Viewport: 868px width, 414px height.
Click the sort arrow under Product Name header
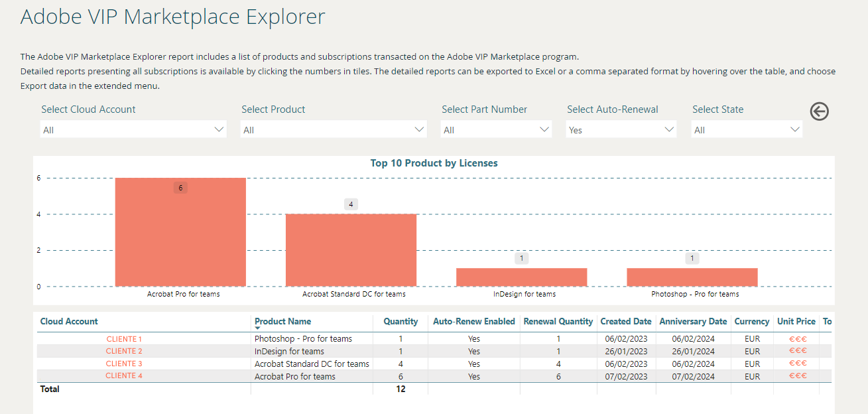click(x=258, y=328)
